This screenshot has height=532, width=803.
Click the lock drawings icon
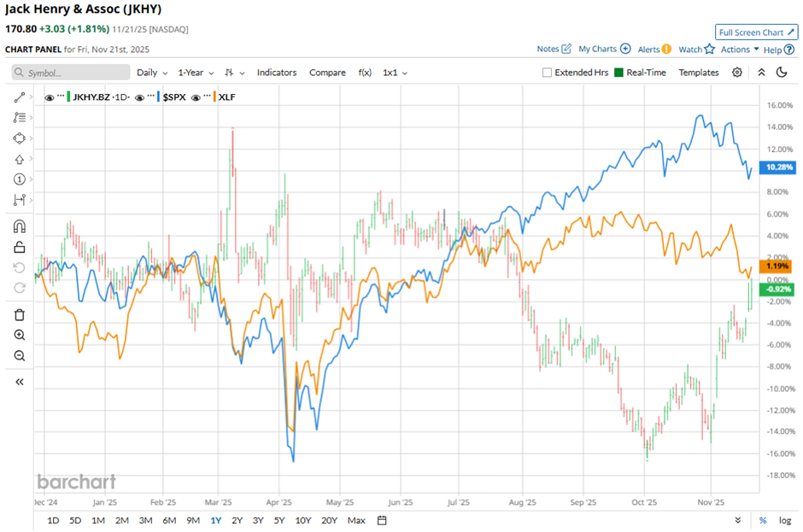tap(20, 248)
